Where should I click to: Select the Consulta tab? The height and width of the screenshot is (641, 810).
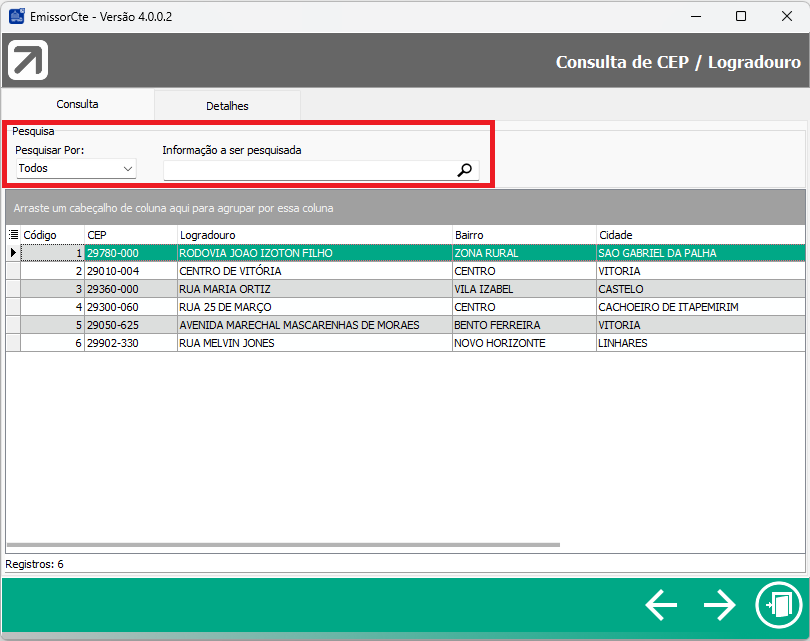pyautogui.click(x=77, y=104)
